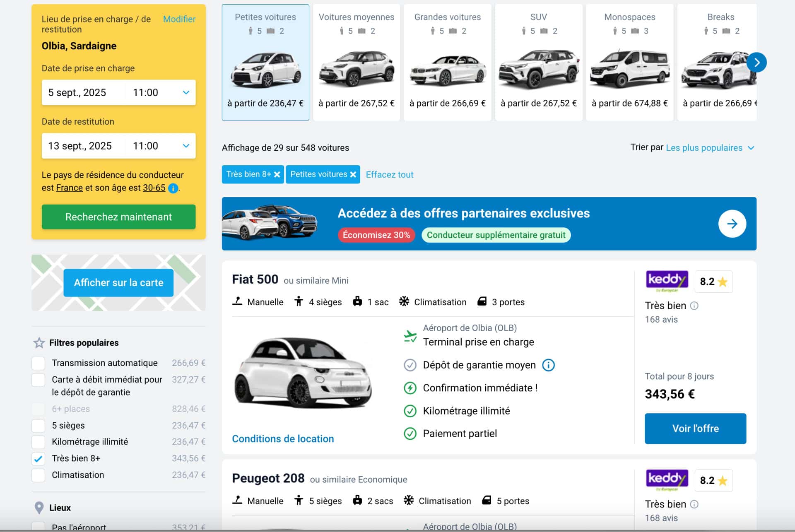Viewport: 795px width, 532px height.
Task: Click the info icon next to driver age 30-65
Action: 173,188
